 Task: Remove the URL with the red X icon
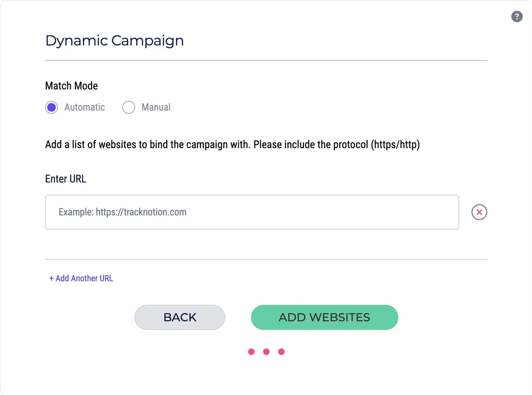pos(479,212)
